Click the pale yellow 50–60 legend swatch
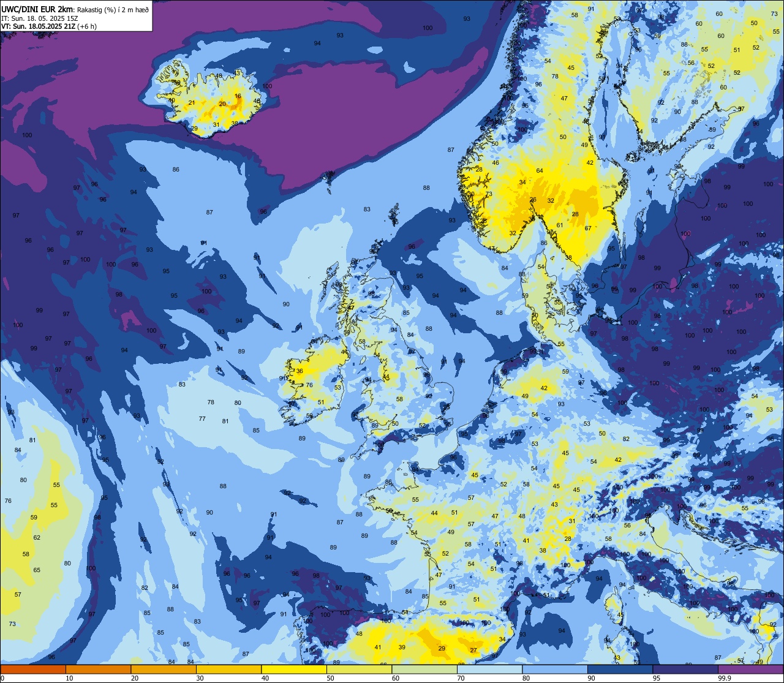Screen dimensions: 784x683 (359, 670)
